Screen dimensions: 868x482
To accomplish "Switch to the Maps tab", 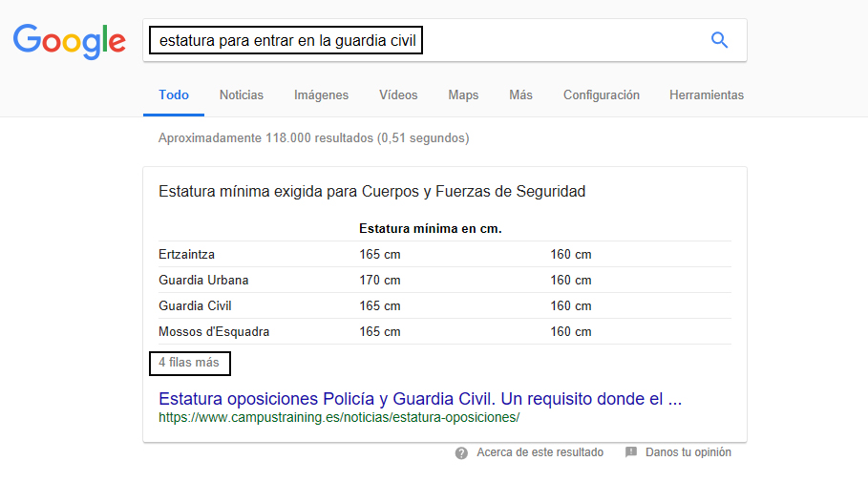I will (x=463, y=95).
